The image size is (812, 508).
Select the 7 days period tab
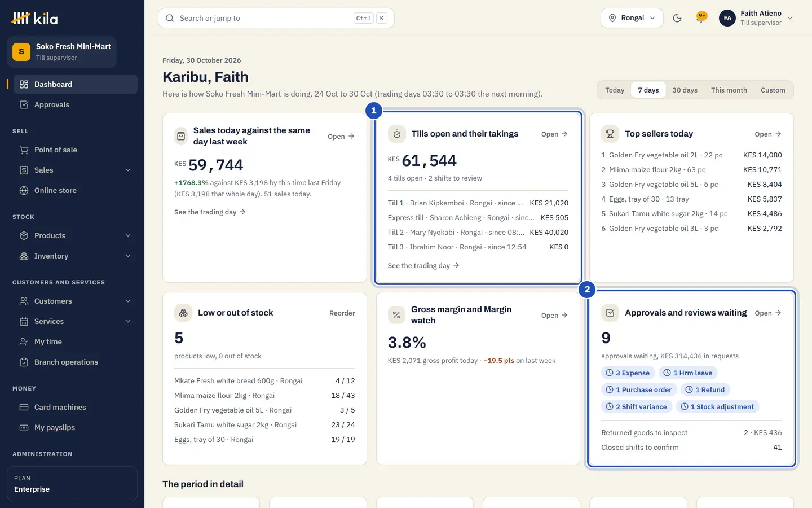click(x=648, y=90)
